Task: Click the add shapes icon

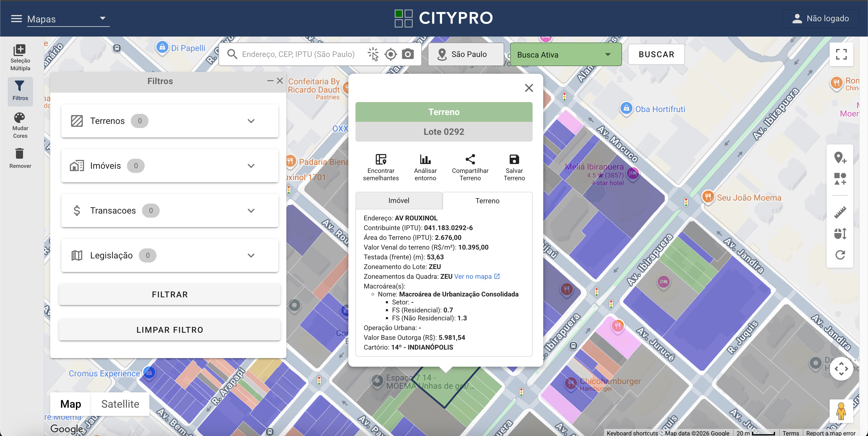Action: [840, 179]
